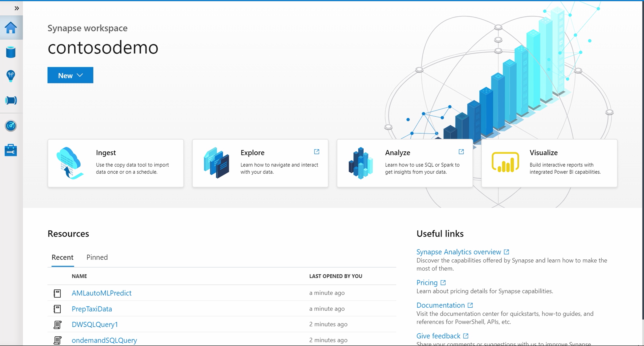Image resolution: width=644 pixels, height=346 pixels.
Task: Open Synapse Analytics overview link
Action: (459, 252)
